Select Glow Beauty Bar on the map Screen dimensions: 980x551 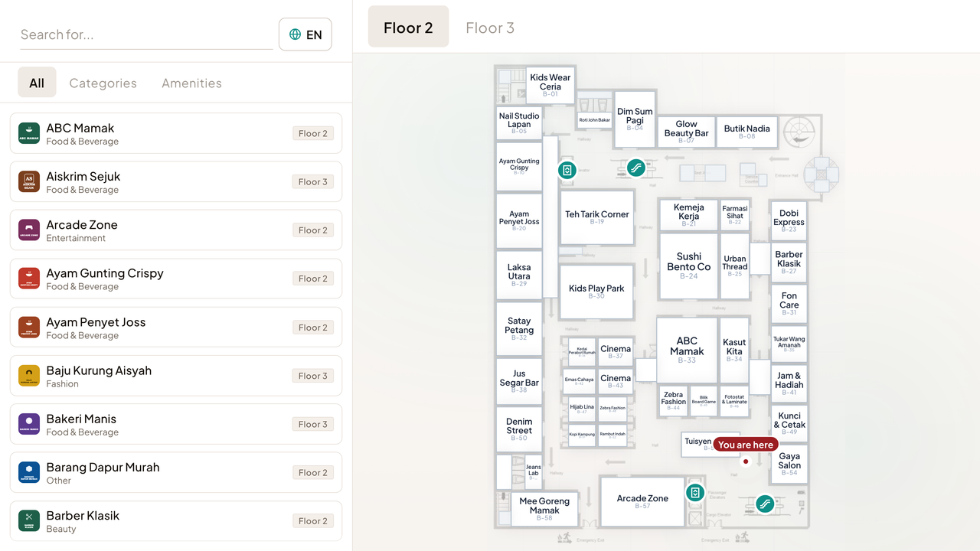686,132
